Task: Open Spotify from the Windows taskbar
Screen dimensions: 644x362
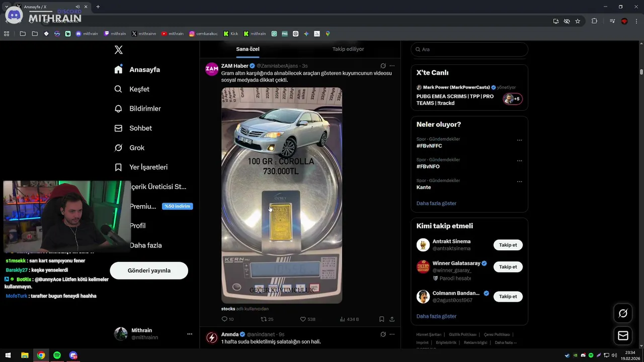Action: (57, 355)
